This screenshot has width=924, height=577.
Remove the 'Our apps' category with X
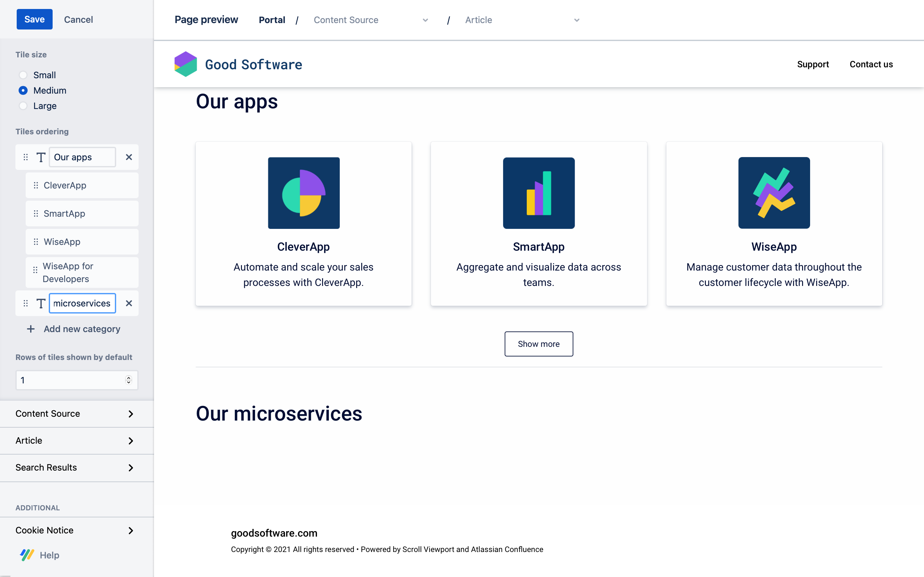(129, 157)
